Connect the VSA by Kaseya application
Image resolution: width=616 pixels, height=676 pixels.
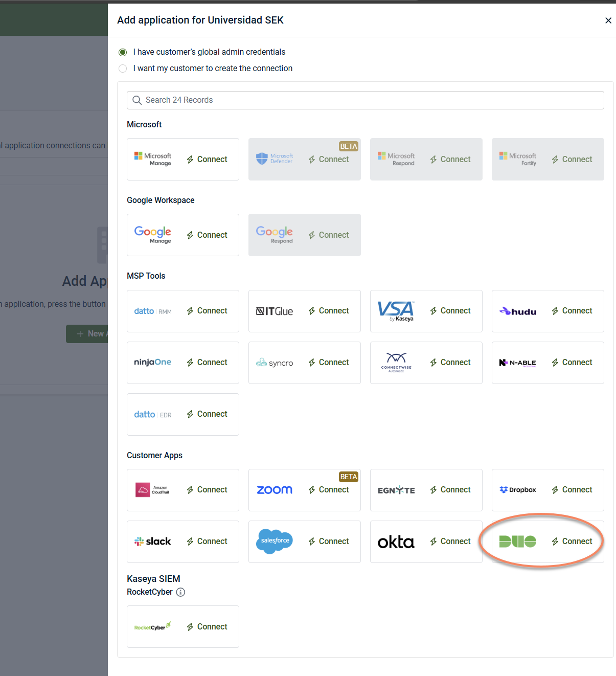pos(450,311)
